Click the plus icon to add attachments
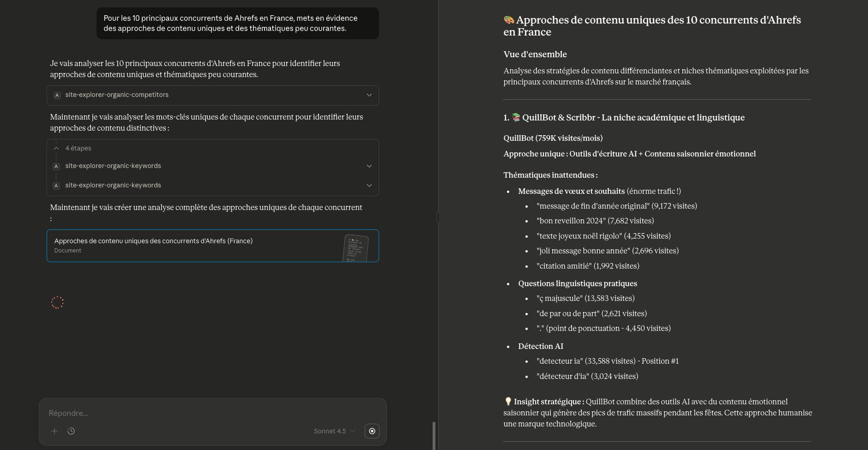Viewport: 868px width, 450px height. coord(54,431)
